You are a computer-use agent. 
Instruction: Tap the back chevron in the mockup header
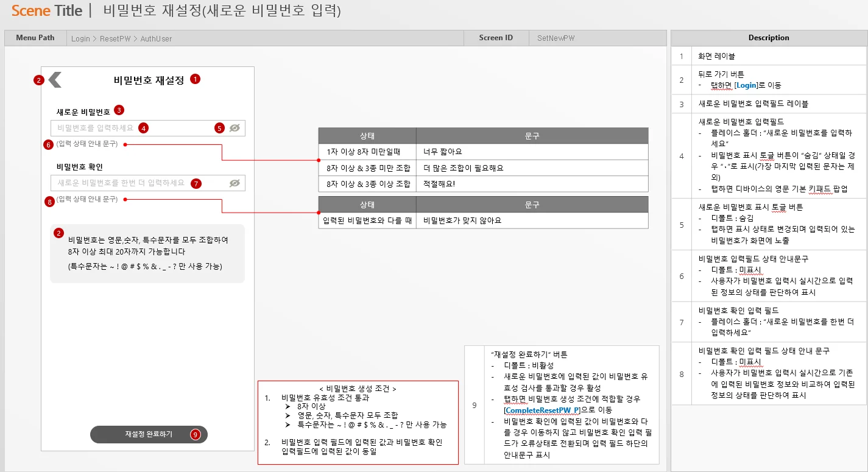pos(55,80)
